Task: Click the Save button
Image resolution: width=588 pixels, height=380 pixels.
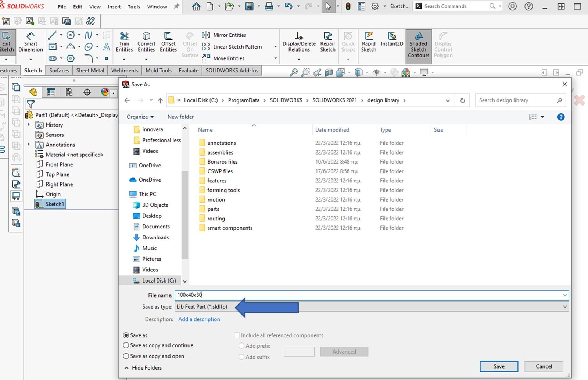Action: click(499, 366)
